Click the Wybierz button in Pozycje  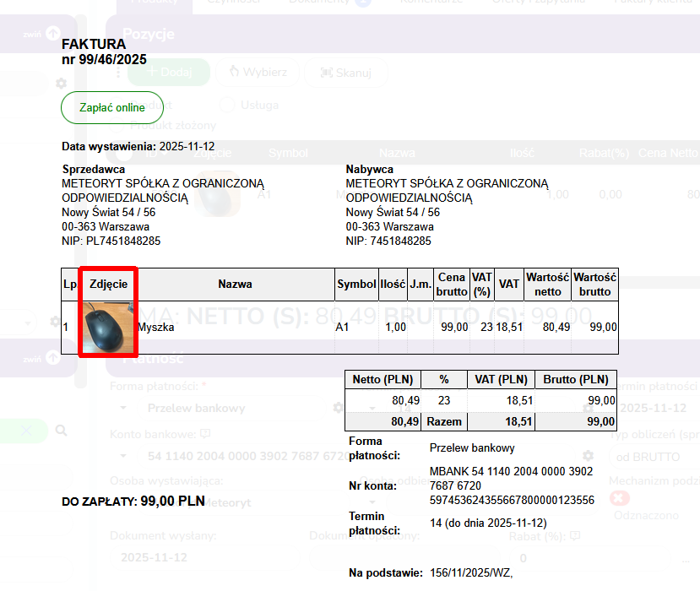click(x=258, y=73)
